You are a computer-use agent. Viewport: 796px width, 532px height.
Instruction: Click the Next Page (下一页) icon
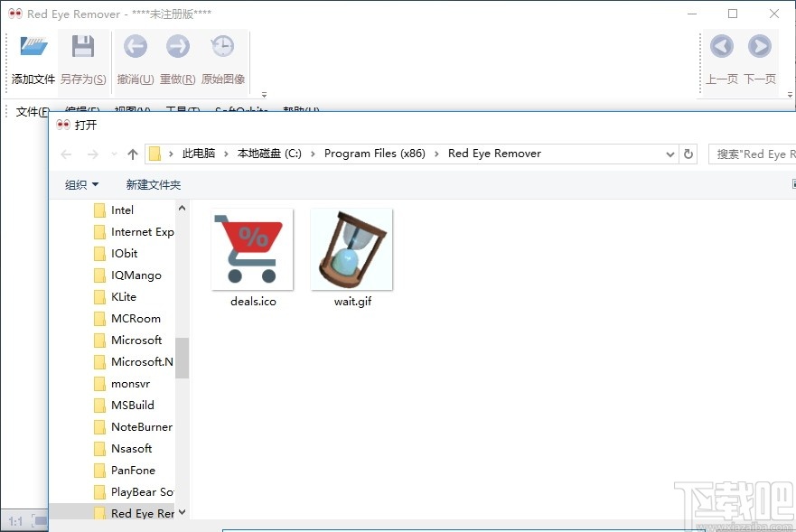(760, 47)
